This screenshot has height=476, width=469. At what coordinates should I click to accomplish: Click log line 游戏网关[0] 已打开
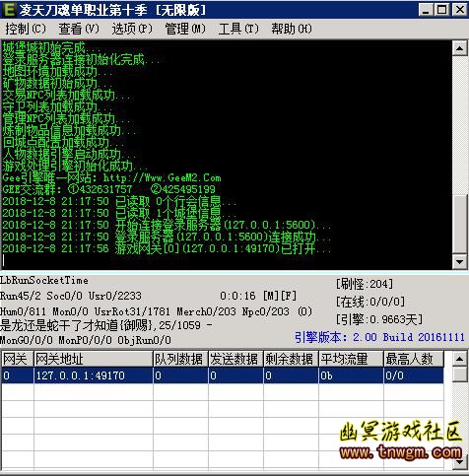point(167,248)
